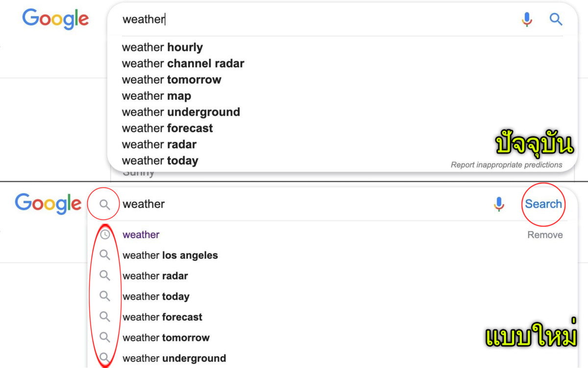Image resolution: width=588 pixels, height=368 pixels.
Task: Remove the weather history suggestion
Action: (545, 235)
